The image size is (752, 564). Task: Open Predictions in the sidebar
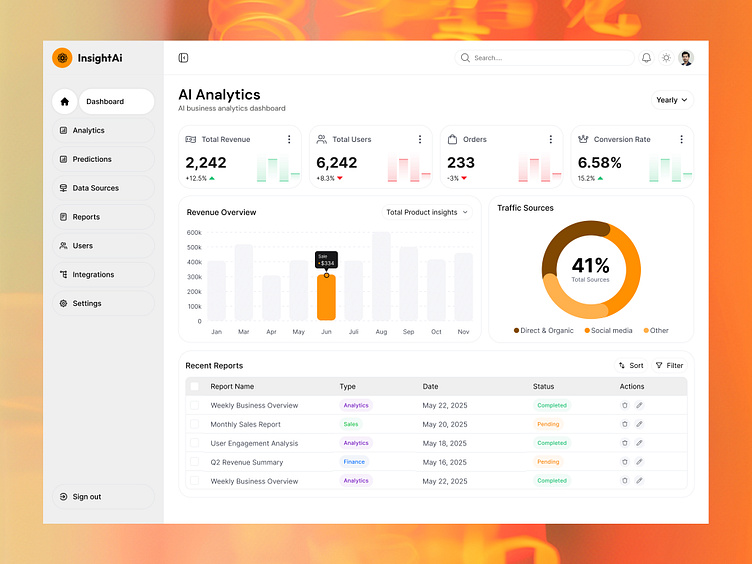(103, 159)
